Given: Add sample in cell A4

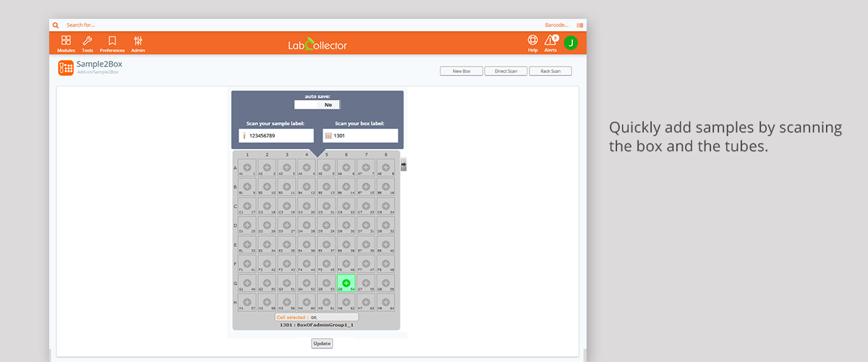Looking at the screenshot, I should [x=307, y=168].
